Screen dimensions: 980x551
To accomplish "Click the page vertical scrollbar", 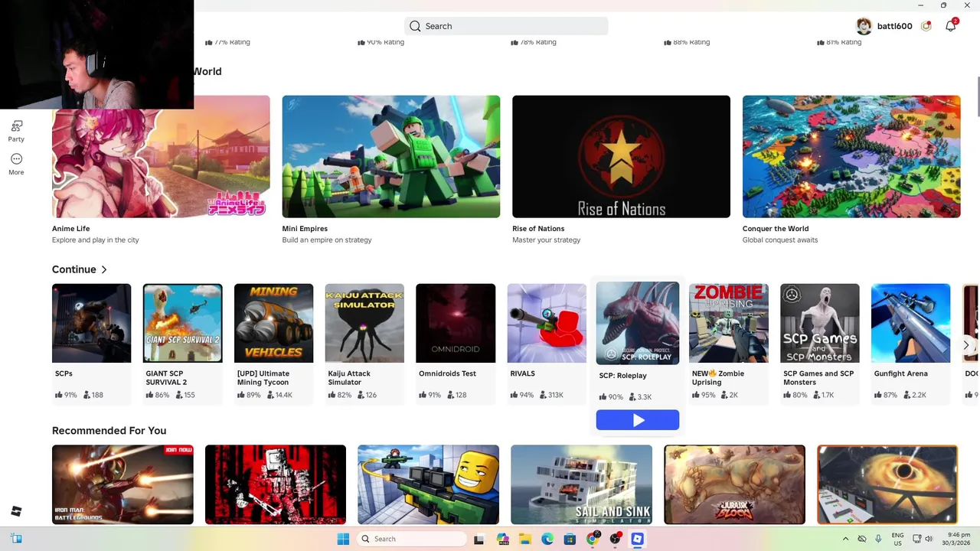I will (977, 97).
